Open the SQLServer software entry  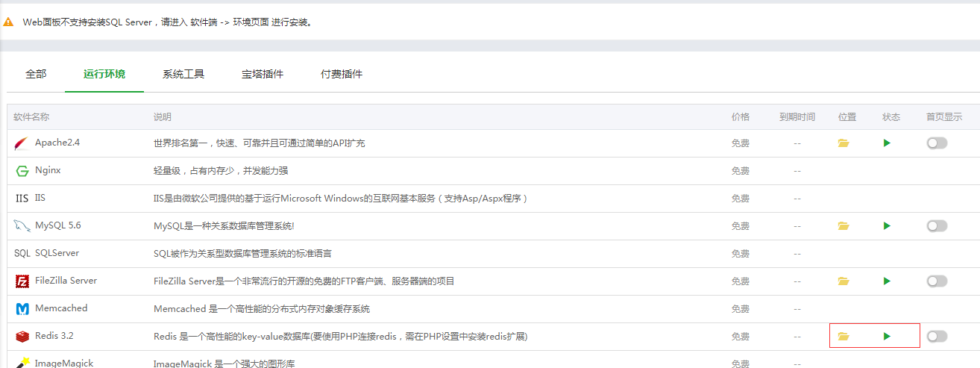coord(57,253)
